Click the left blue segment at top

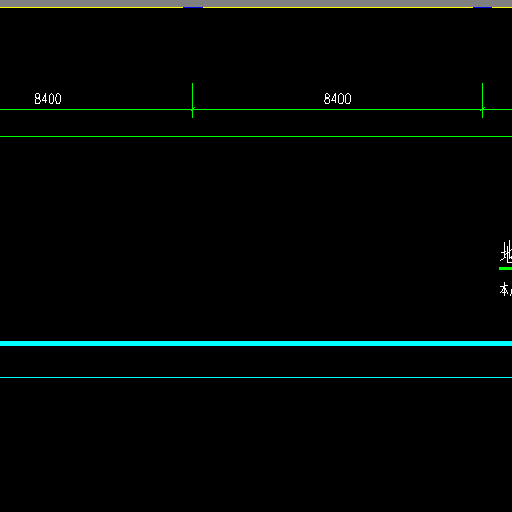[x=193, y=7]
